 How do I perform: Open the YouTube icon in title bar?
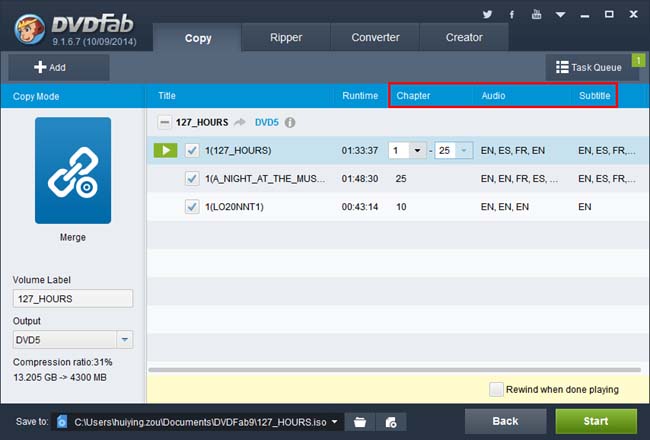point(536,14)
